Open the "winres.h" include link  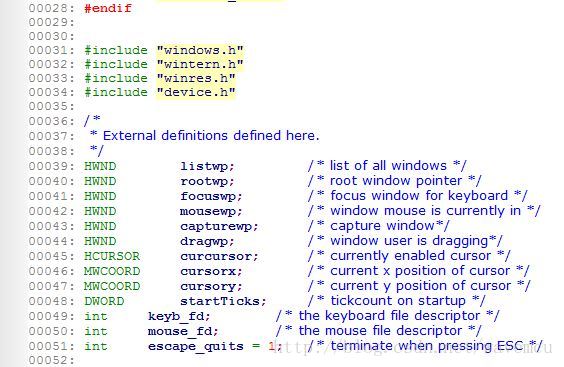196,78
